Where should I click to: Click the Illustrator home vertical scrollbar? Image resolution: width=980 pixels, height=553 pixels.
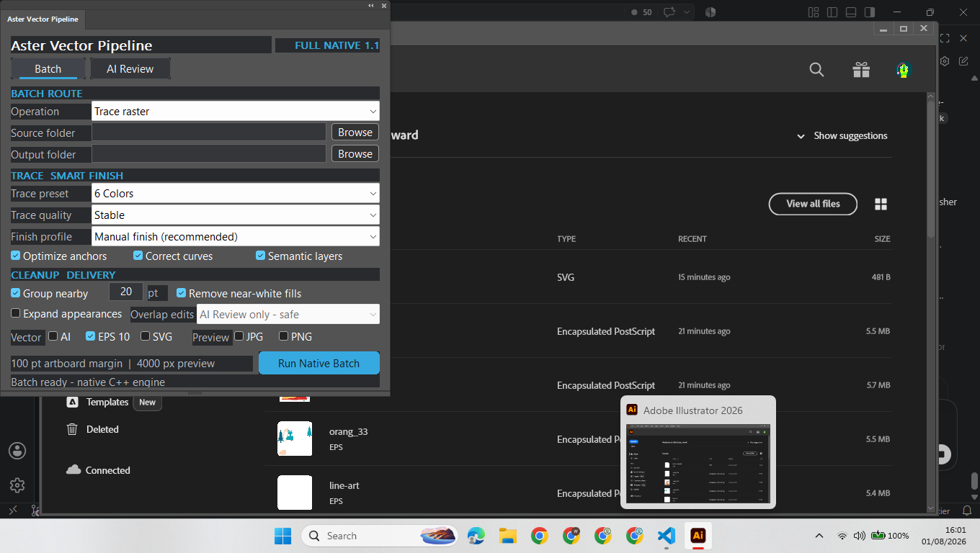pos(930,169)
